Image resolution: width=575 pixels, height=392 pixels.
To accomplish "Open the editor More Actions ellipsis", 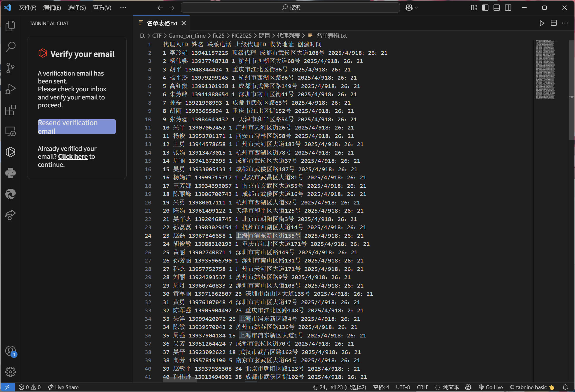I will coord(565,23).
